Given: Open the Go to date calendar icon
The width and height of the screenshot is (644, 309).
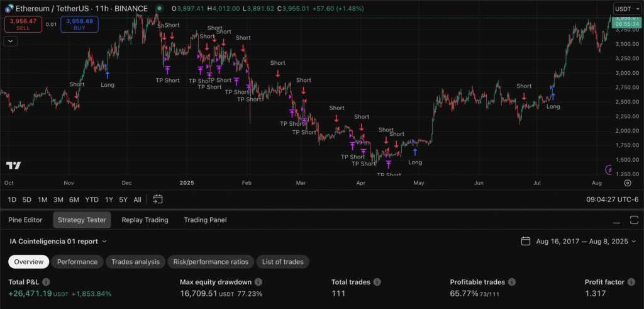Looking at the screenshot, I should (158, 199).
